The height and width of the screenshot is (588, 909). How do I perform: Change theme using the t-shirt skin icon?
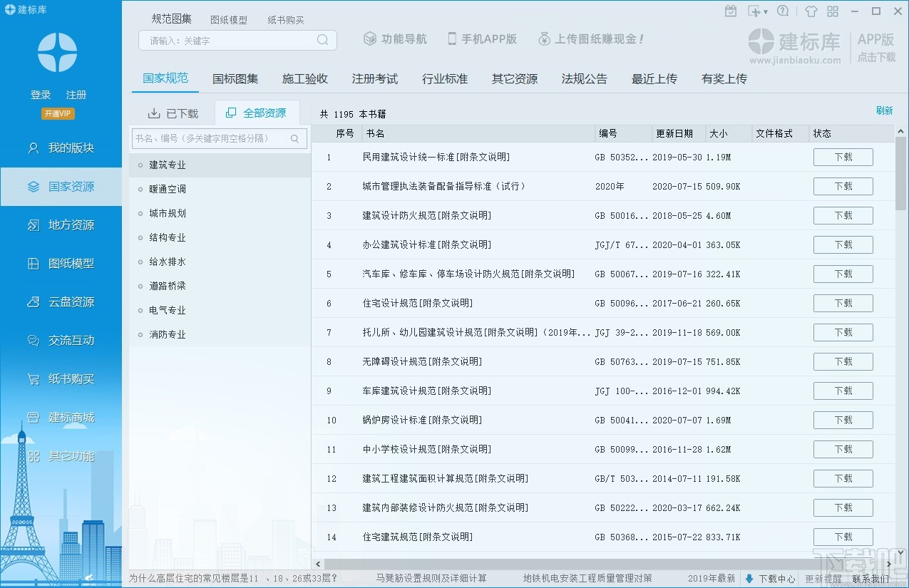(811, 11)
